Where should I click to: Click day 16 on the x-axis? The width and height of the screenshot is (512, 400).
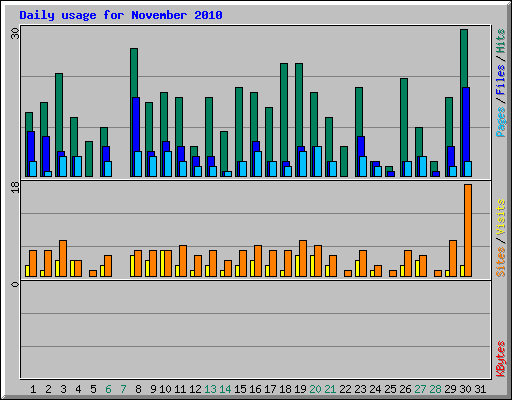coord(255,389)
